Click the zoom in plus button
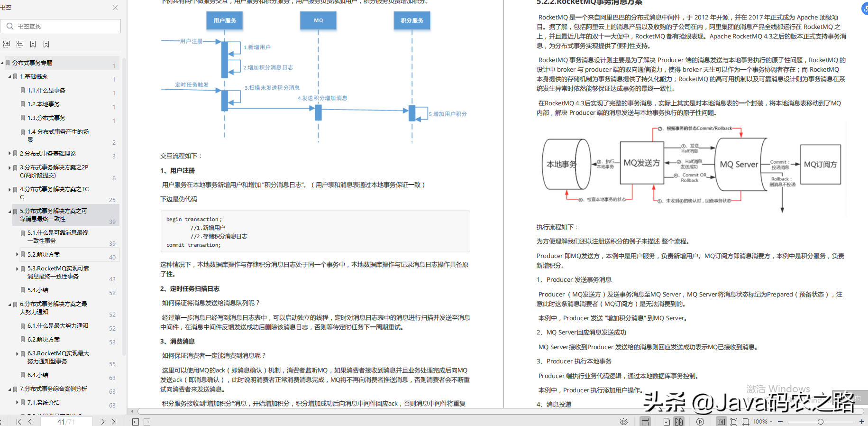Screen dimensions: 868x426 pos(861,422)
